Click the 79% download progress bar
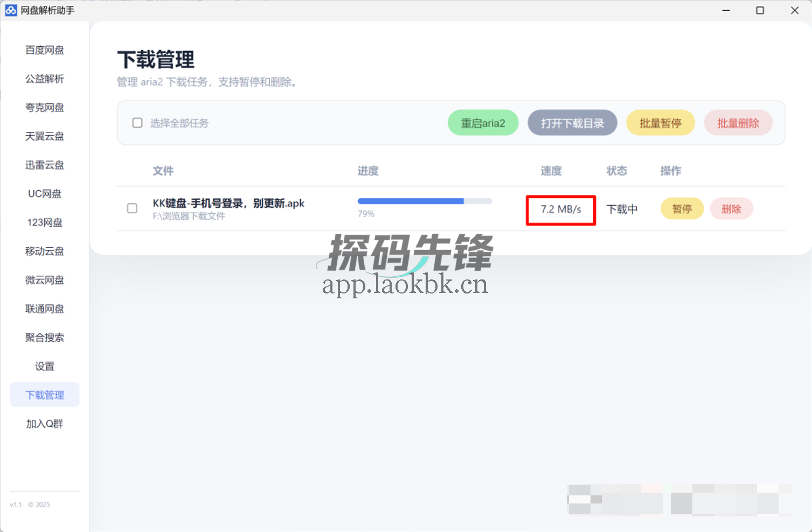Screen dimensions: 812x532 point(425,201)
